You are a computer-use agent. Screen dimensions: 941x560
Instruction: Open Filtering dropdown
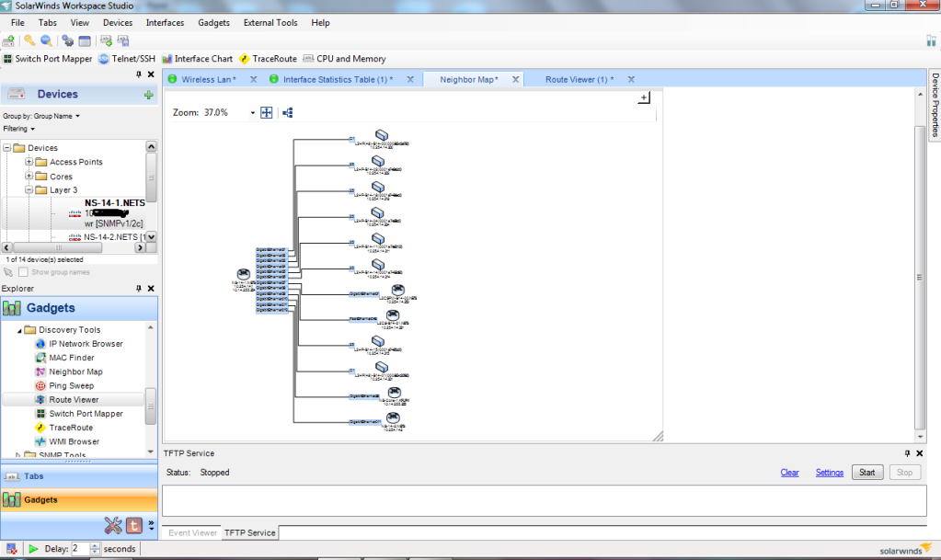[18, 129]
